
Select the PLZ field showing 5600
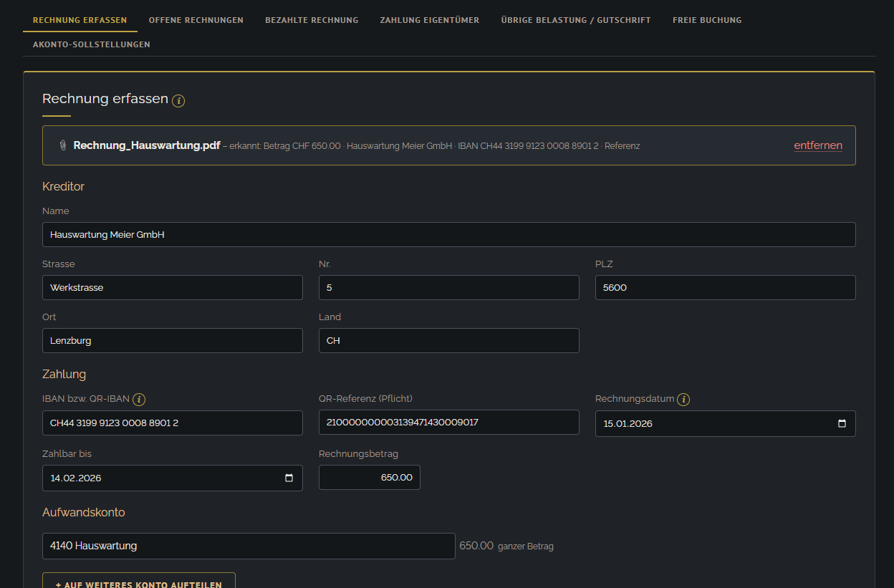(x=726, y=287)
